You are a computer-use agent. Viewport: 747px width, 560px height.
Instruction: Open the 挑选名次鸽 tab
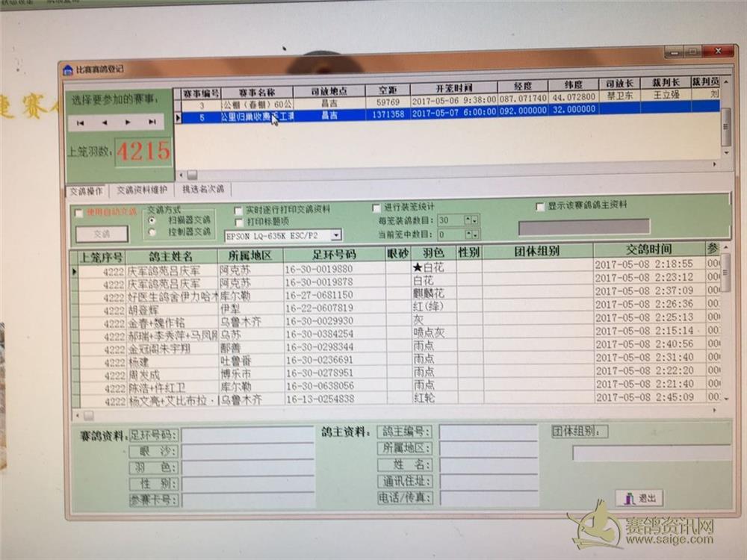202,190
